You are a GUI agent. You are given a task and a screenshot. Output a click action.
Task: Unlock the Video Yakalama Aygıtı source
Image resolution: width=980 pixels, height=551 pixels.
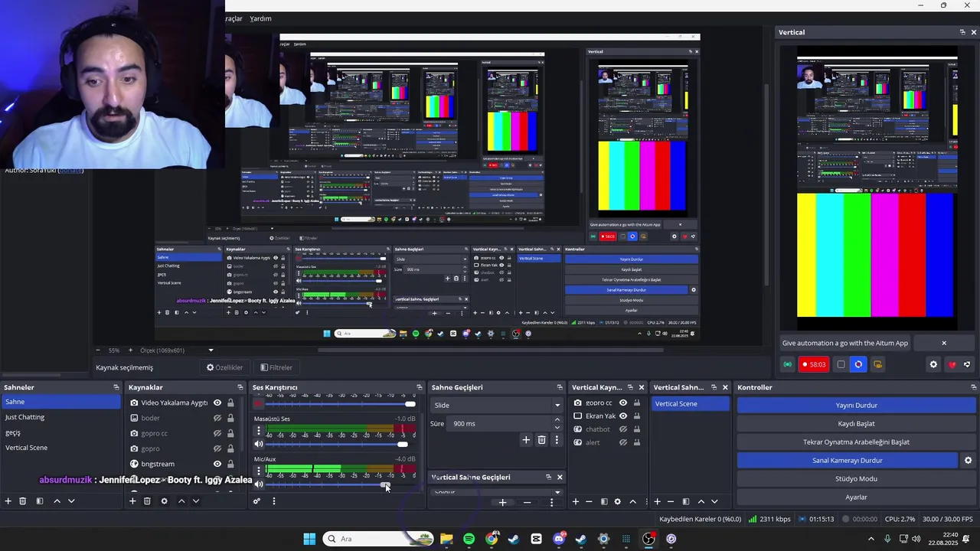[230, 403]
